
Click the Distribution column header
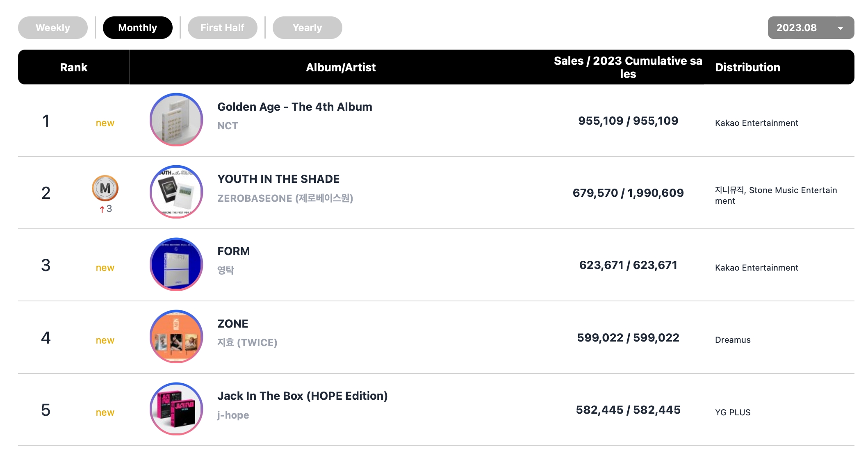[x=747, y=67]
